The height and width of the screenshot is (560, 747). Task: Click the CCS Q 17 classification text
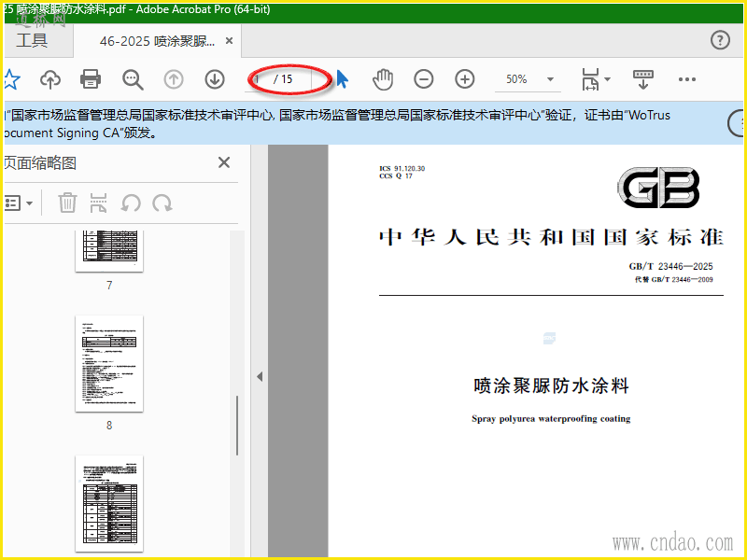[396, 176]
